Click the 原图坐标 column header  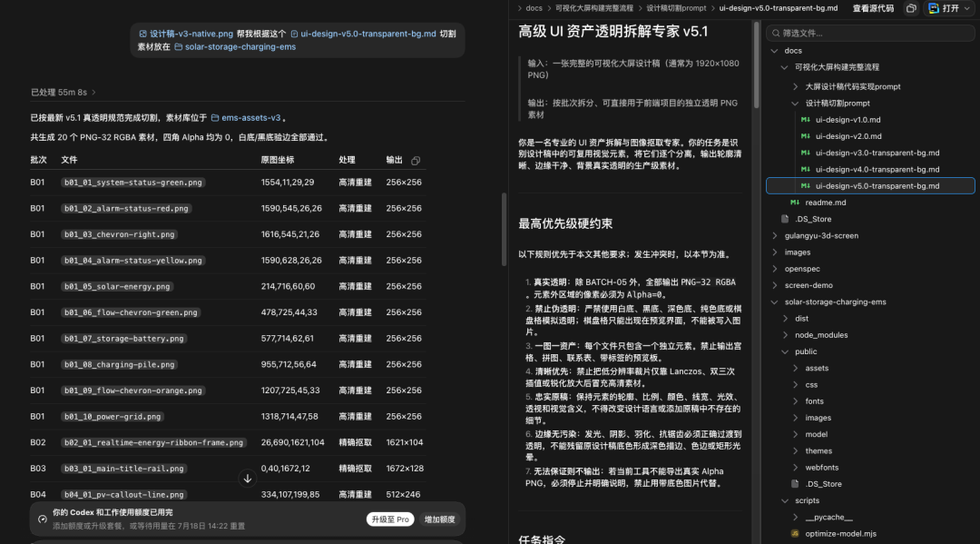(278, 160)
